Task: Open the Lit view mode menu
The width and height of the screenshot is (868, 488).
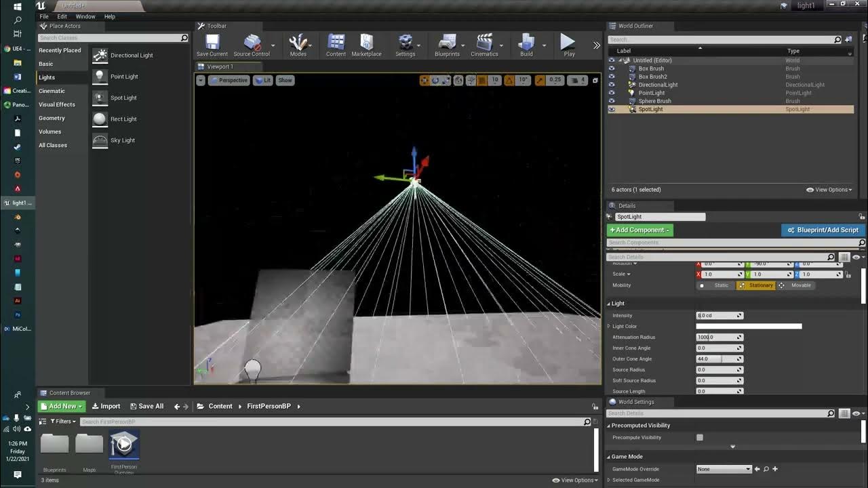Action: (x=262, y=80)
